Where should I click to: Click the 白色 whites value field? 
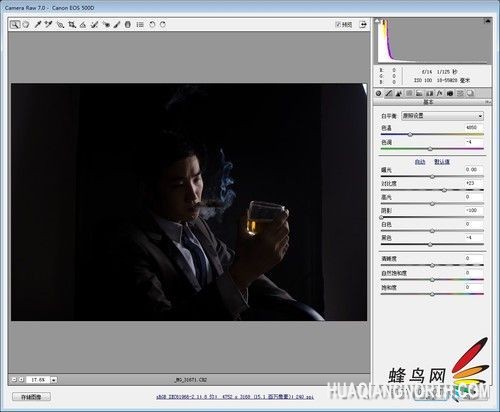pyautogui.click(x=474, y=224)
